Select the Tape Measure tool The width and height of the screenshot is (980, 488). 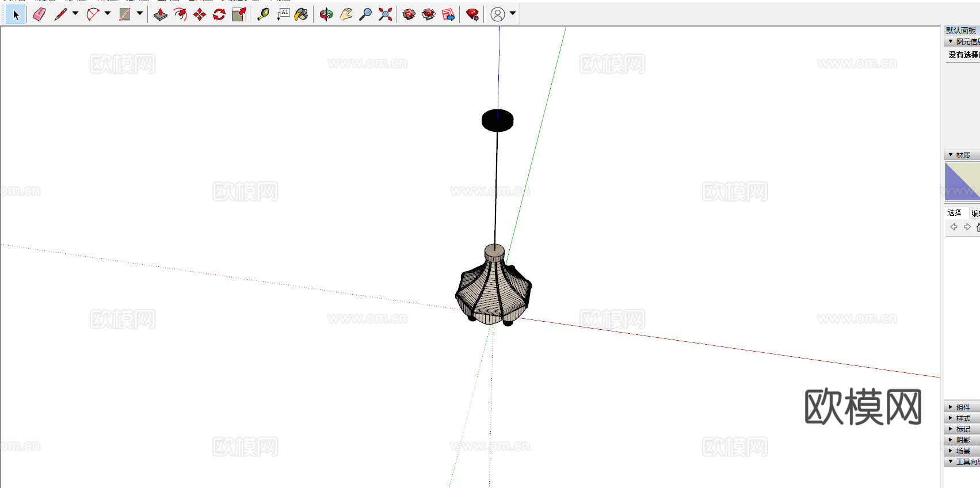point(263,14)
